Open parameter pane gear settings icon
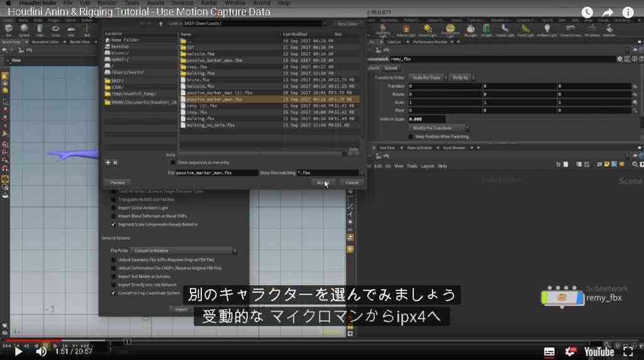Viewport: 644px width, 360px height. pos(619,59)
